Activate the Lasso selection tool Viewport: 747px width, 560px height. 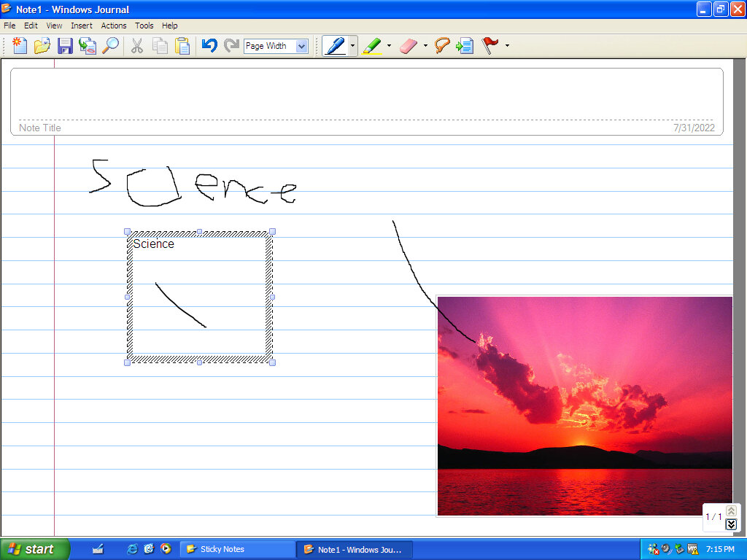click(x=441, y=46)
